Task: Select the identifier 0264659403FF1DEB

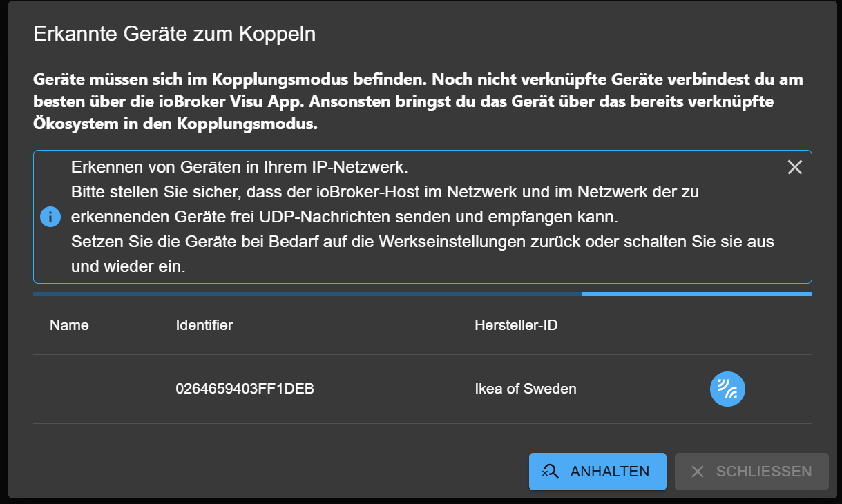Action: point(245,389)
